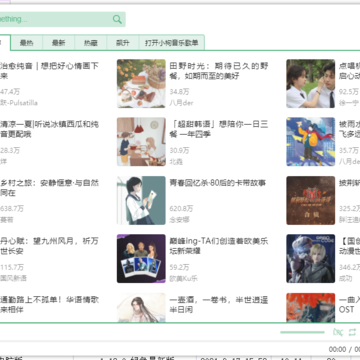Open the orange cover beside OST playlist
This screenshot has width=360, height=360.
(311, 307)
